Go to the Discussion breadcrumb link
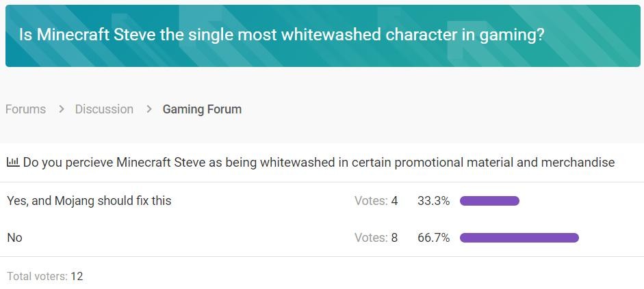644x289 pixels. (104, 109)
